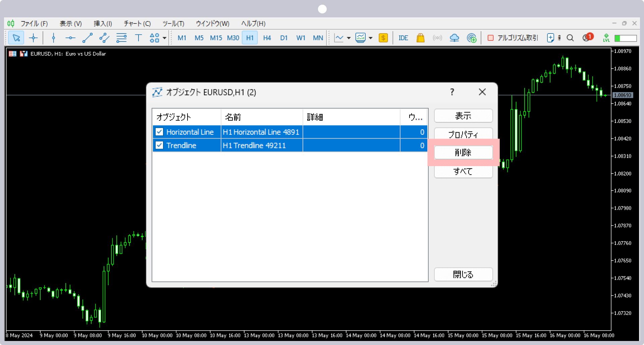Switch to the M30 timeframe
This screenshot has height=345, width=644.
click(233, 38)
